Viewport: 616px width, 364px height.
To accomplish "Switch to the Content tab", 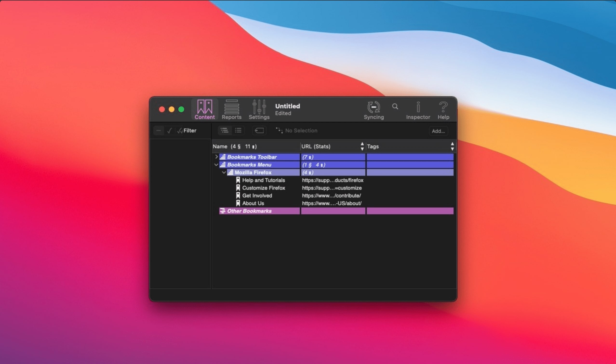I will pyautogui.click(x=204, y=109).
